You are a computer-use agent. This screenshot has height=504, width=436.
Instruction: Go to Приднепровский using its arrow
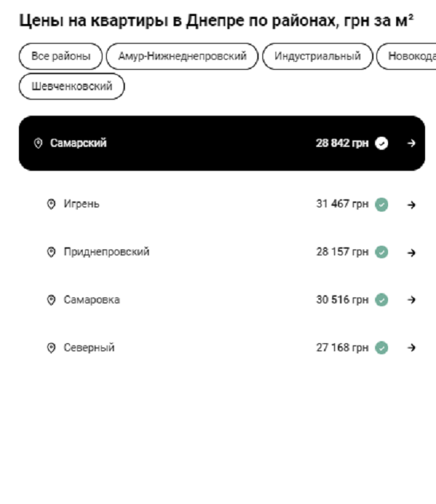pyautogui.click(x=411, y=252)
